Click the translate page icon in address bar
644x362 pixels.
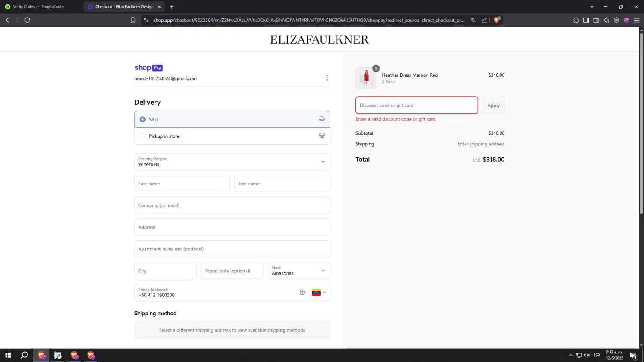click(473, 20)
